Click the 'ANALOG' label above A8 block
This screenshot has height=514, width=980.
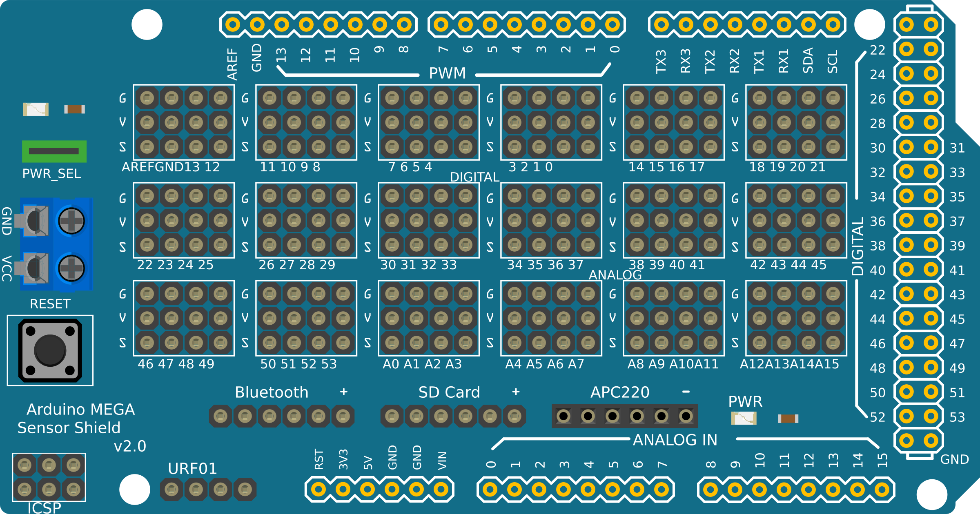point(615,275)
